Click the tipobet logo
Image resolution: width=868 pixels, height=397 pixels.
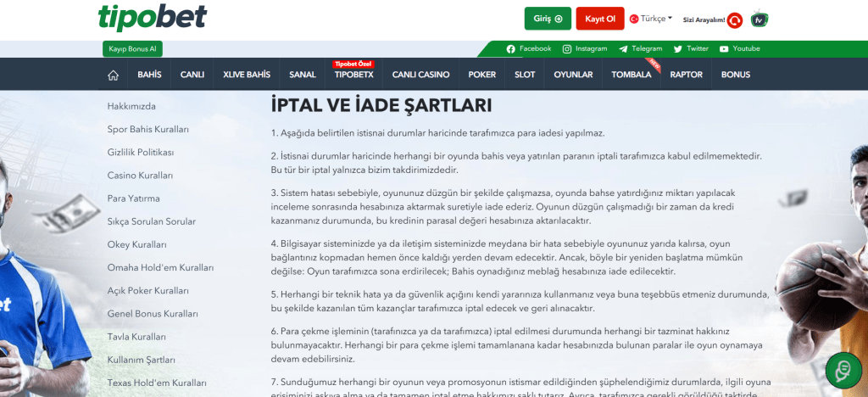152,18
